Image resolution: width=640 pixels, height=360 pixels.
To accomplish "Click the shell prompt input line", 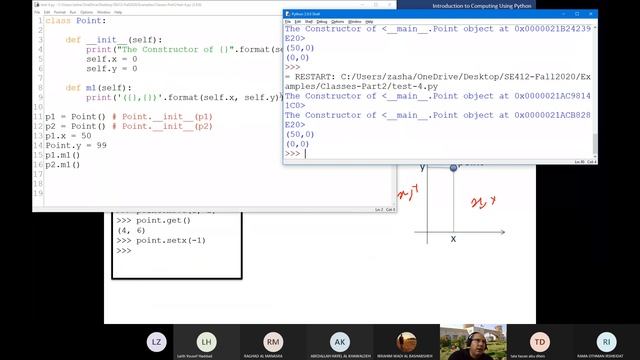I will (x=438, y=153).
